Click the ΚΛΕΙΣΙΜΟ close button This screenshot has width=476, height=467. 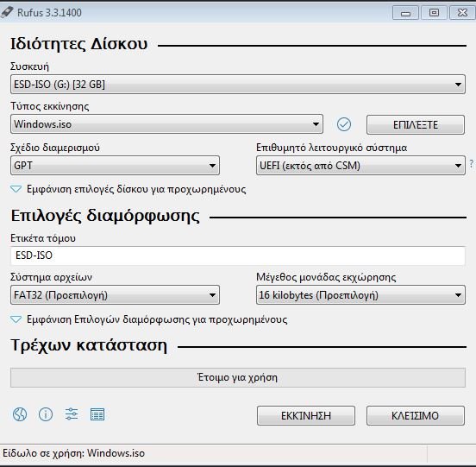pyautogui.click(x=416, y=415)
